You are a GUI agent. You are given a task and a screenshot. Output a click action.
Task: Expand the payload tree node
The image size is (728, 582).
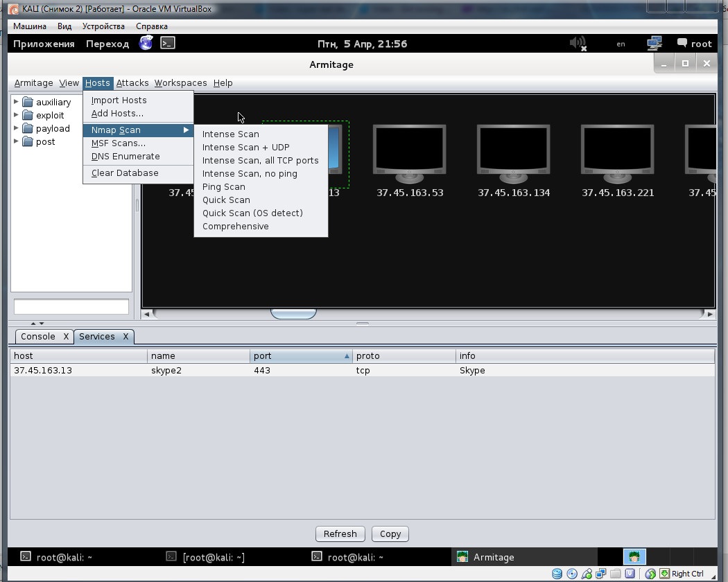pyautogui.click(x=16, y=127)
